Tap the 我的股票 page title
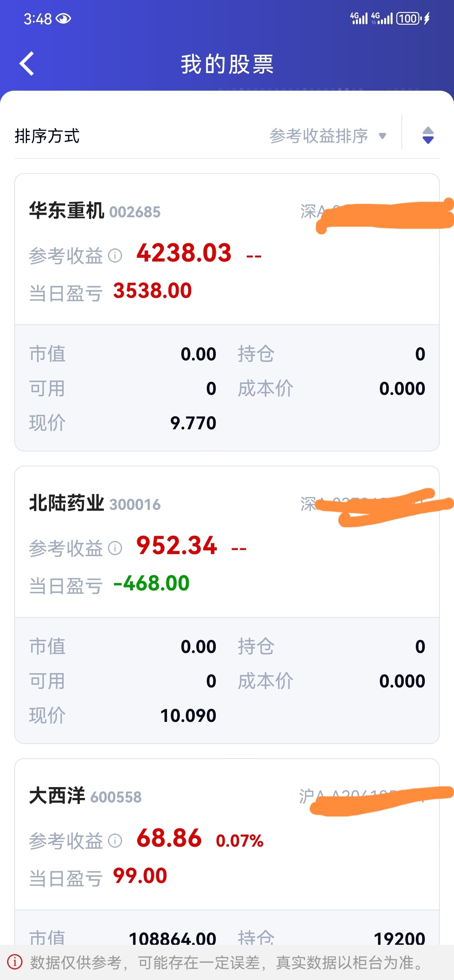This screenshot has height=980, width=454. [227, 64]
